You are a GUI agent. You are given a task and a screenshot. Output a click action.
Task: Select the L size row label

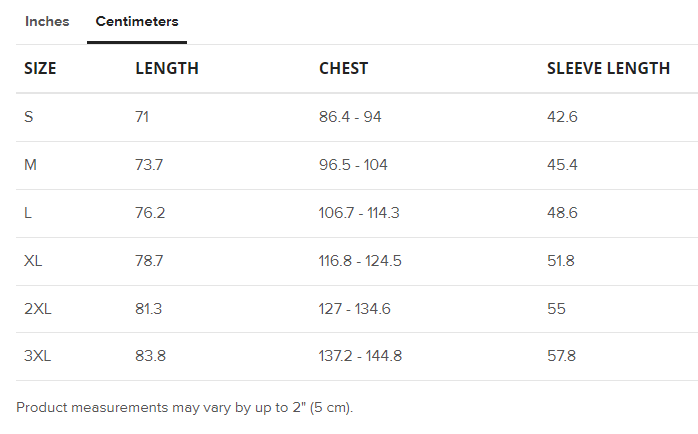28,213
